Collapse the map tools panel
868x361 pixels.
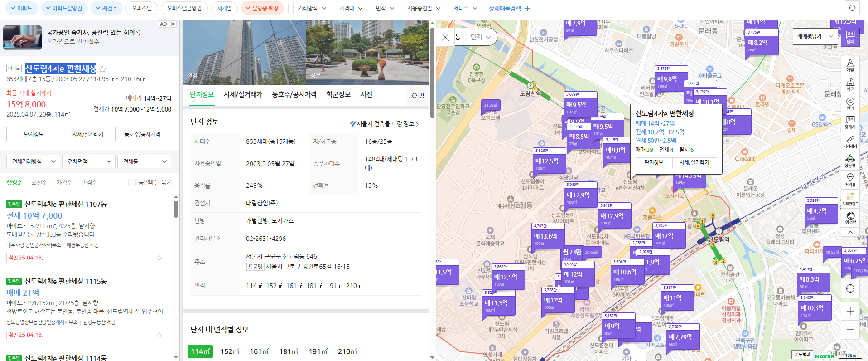coord(850,232)
